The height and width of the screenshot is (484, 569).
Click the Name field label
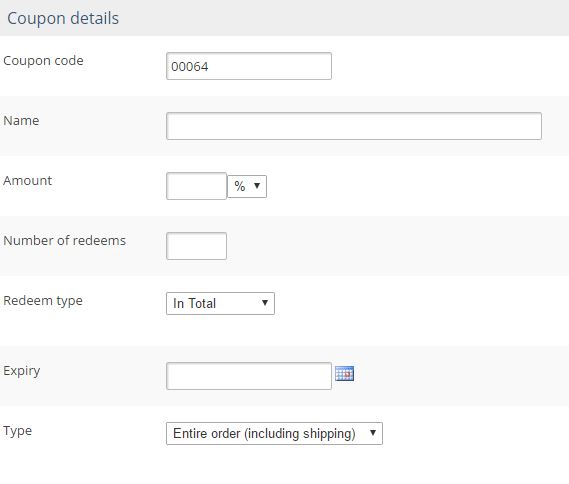21,120
